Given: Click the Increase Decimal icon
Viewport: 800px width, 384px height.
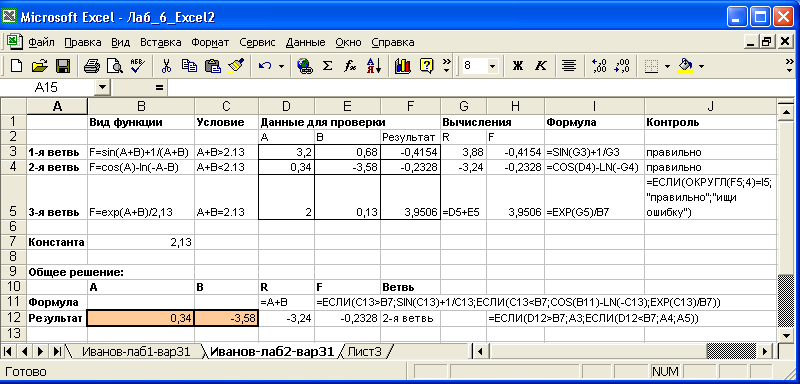Looking at the screenshot, I should point(598,66).
